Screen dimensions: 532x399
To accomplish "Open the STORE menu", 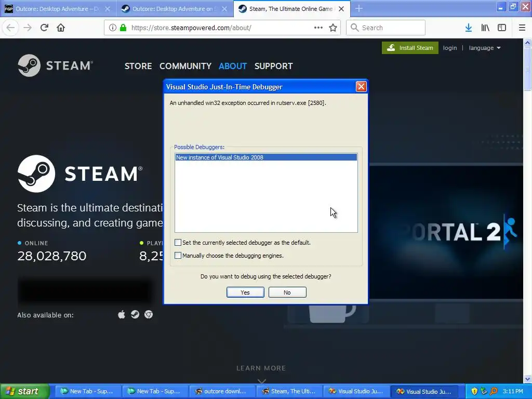I will point(138,66).
